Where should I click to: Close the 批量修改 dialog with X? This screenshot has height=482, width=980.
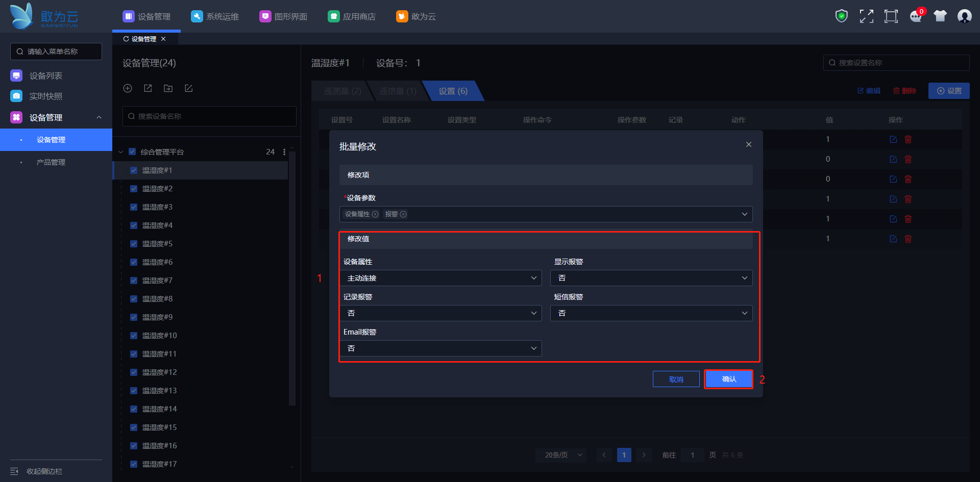(x=749, y=144)
